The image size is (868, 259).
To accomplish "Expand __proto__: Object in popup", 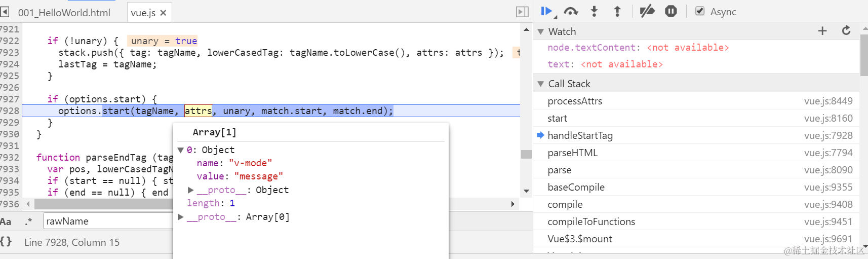I will click(x=191, y=190).
